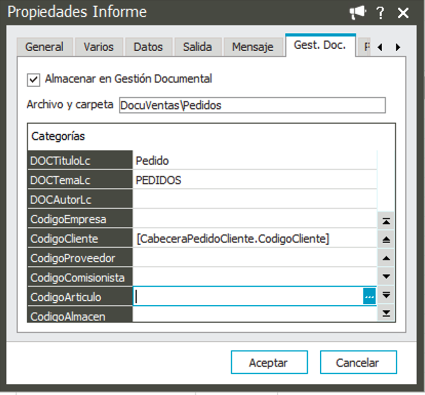This screenshot has width=425, height=395.
Task: Click the page-down arrow with line icon
Action: [386, 295]
